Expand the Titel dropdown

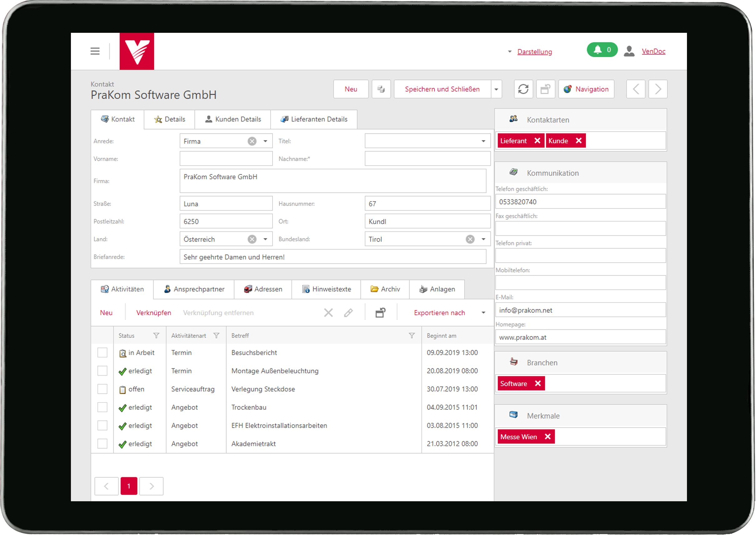483,141
